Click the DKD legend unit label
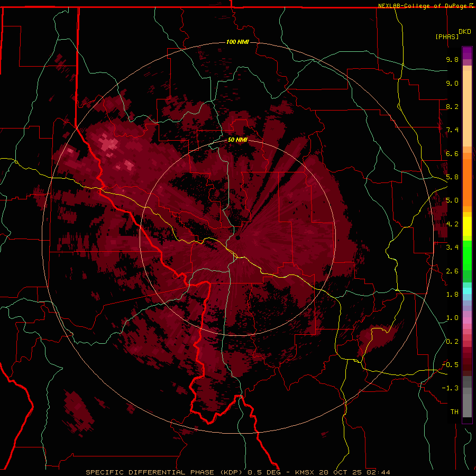The image size is (476, 476). click(465, 32)
